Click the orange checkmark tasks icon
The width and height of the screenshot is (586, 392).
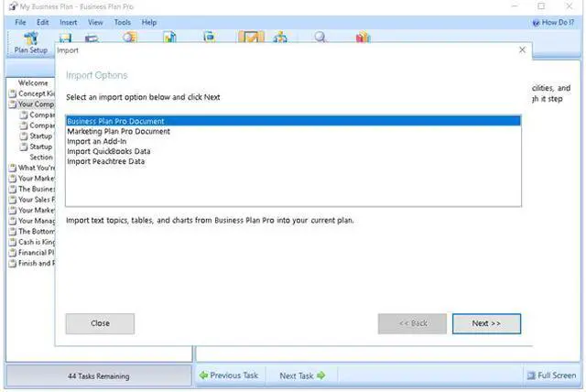tap(251, 37)
